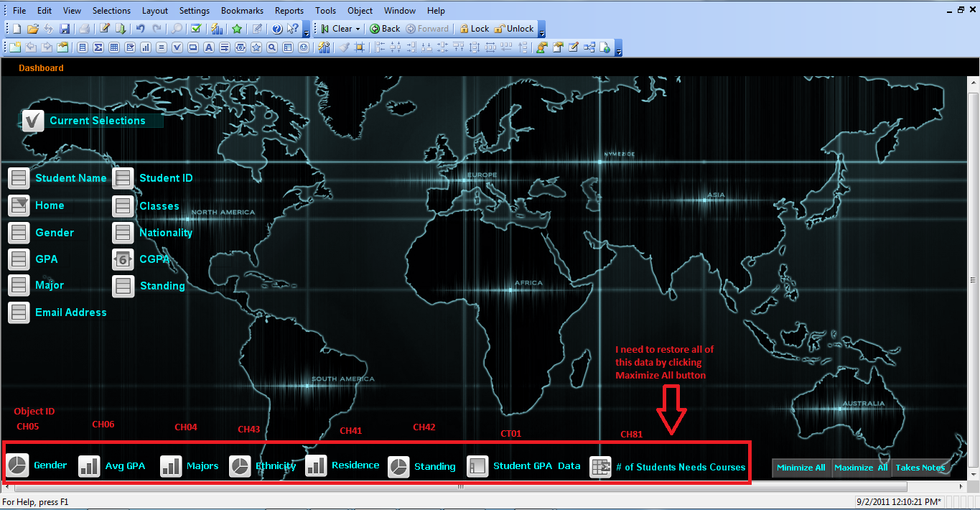Screen dimensions: 980x510
Task: Click the Maximize All button
Action: 861,468
